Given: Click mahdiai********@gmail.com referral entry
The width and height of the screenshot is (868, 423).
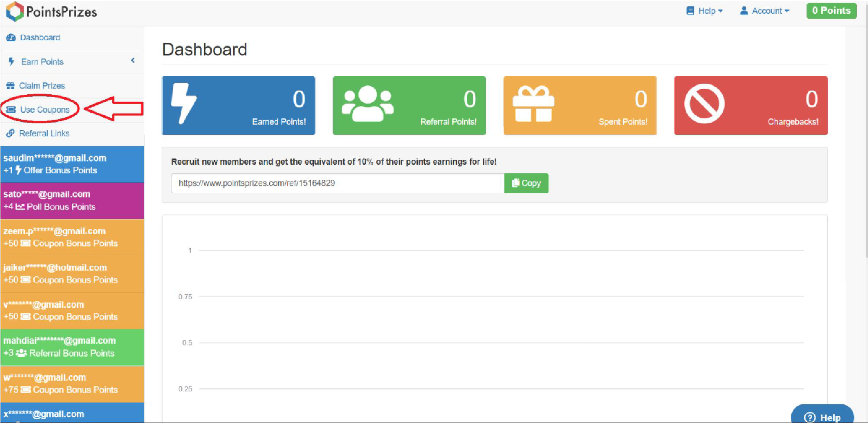Looking at the screenshot, I should 72,347.
